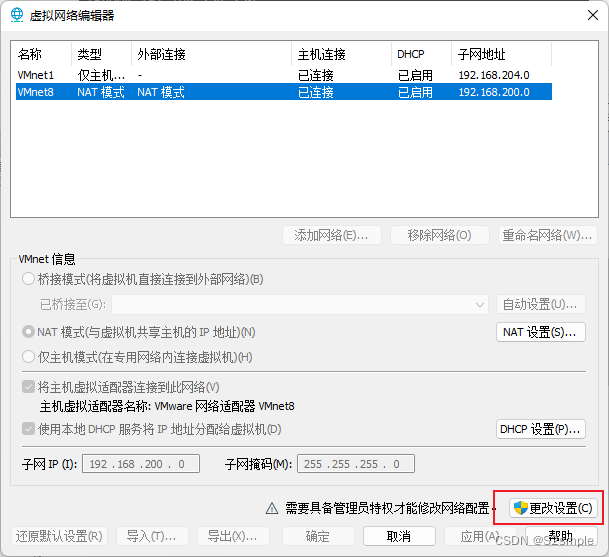This screenshot has width=609, height=557.
Task: Click VMnet1 type cell 仅主机...
Action: pyautogui.click(x=101, y=75)
